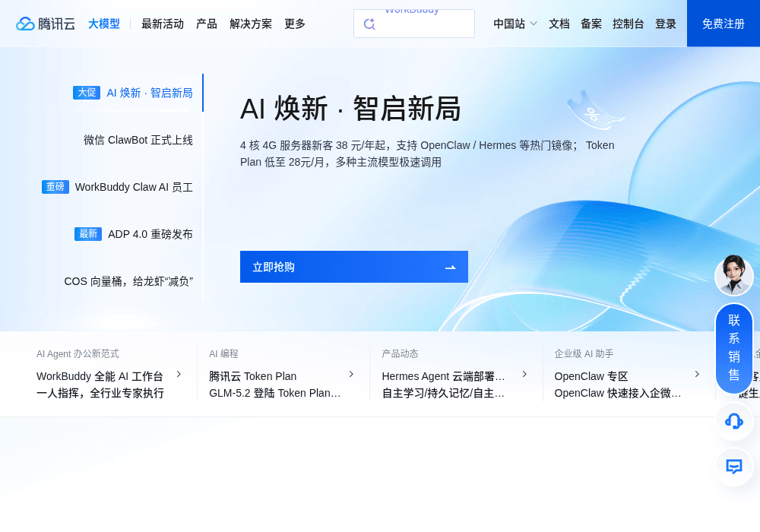760x532 pixels.
Task: Open the chat message feedback icon
Action: coord(734,467)
